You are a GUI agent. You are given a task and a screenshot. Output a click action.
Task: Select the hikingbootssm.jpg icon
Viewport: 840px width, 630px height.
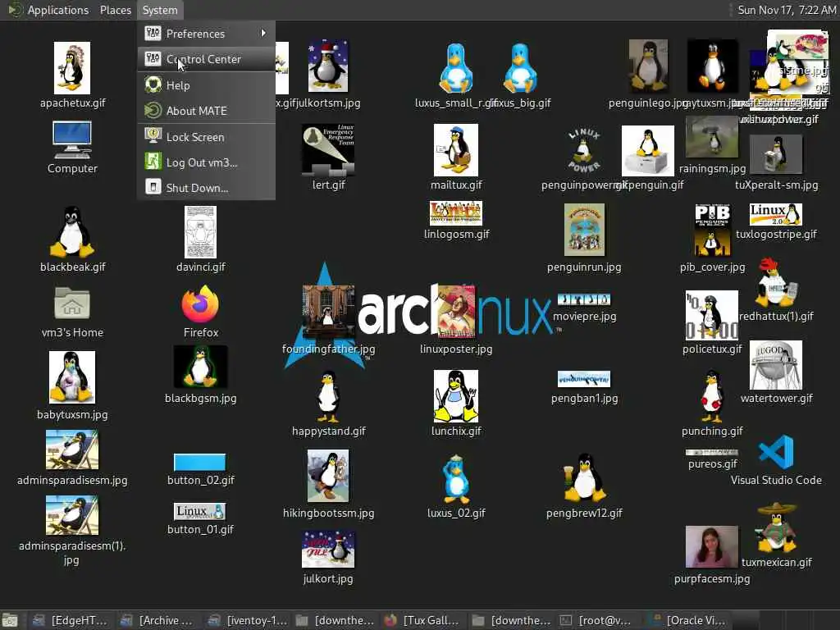328,477
